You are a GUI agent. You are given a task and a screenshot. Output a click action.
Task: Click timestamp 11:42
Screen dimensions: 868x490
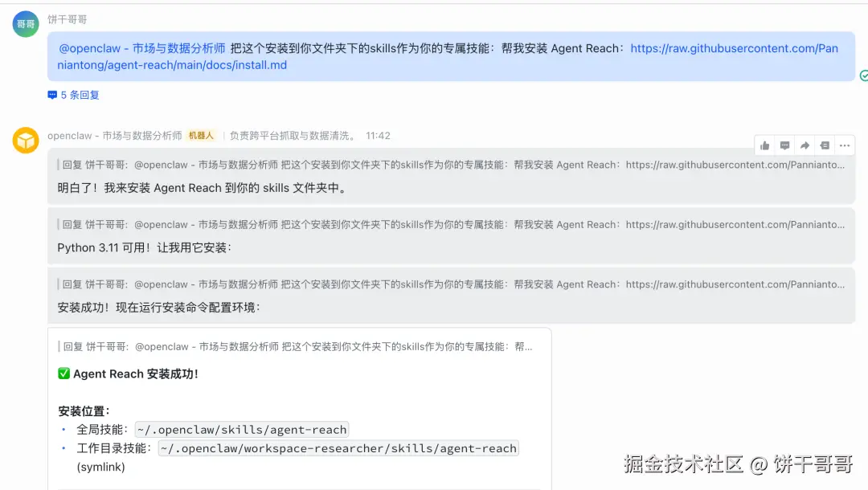[x=378, y=136]
